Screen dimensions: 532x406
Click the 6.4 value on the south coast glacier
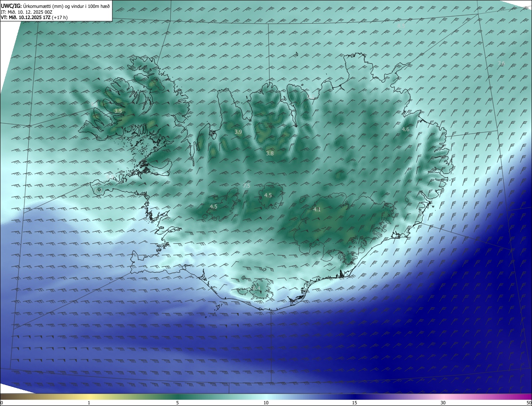256,288
